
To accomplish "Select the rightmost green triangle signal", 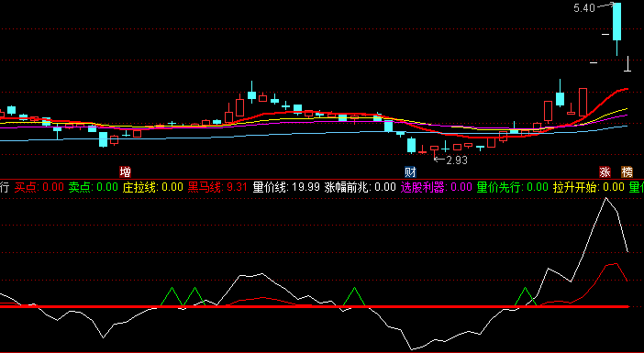I will (x=526, y=296).
